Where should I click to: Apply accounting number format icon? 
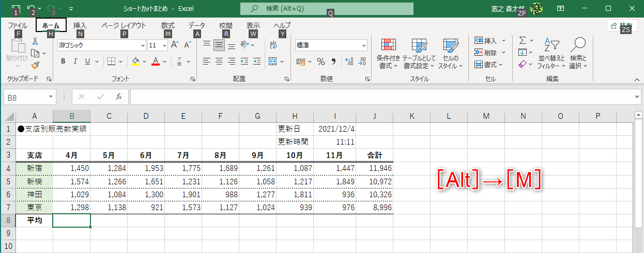point(301,61)
